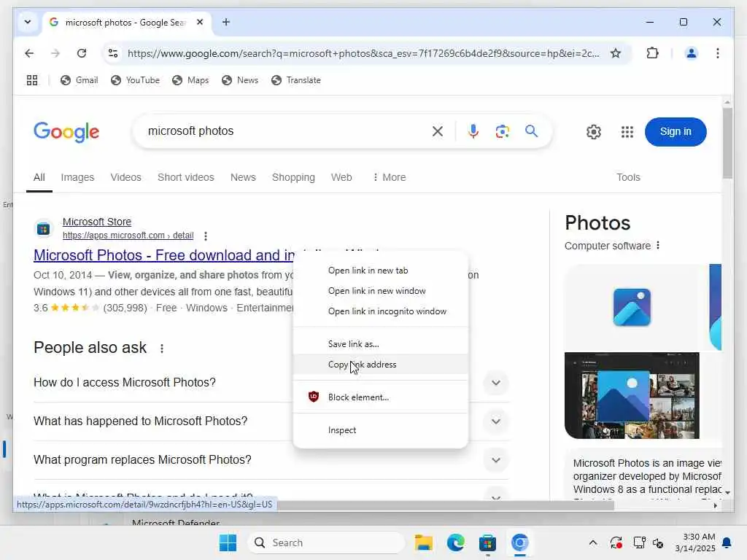
Task: Switch to Web search tab
Action: click(341, 177)
